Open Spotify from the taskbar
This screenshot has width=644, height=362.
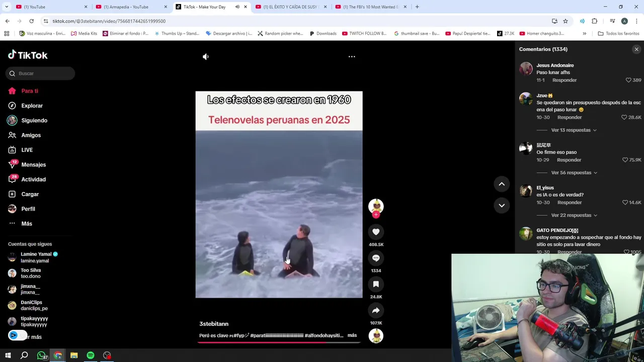pyautogui.click(x=91, y=355)
